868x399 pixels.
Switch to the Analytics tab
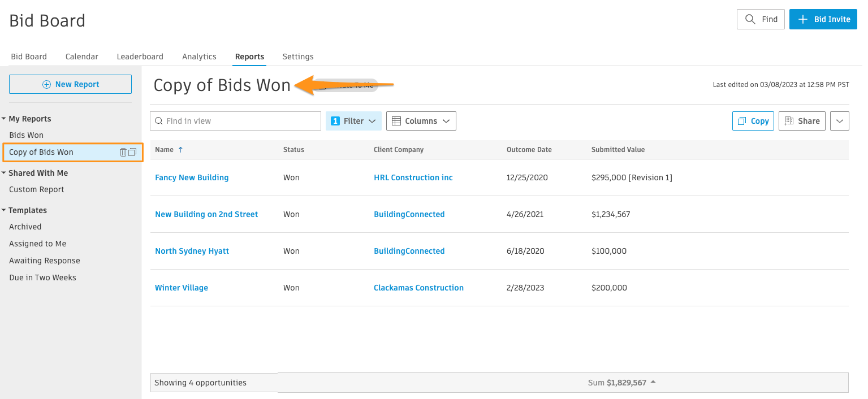pyautogui.click(x=199, y=57)
